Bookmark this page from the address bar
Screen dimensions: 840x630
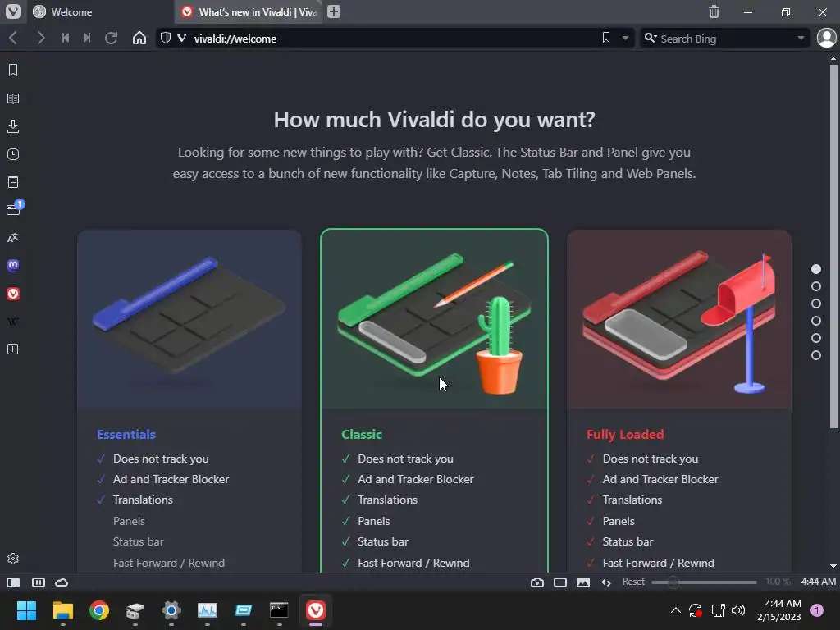click(x=606, y=38)
